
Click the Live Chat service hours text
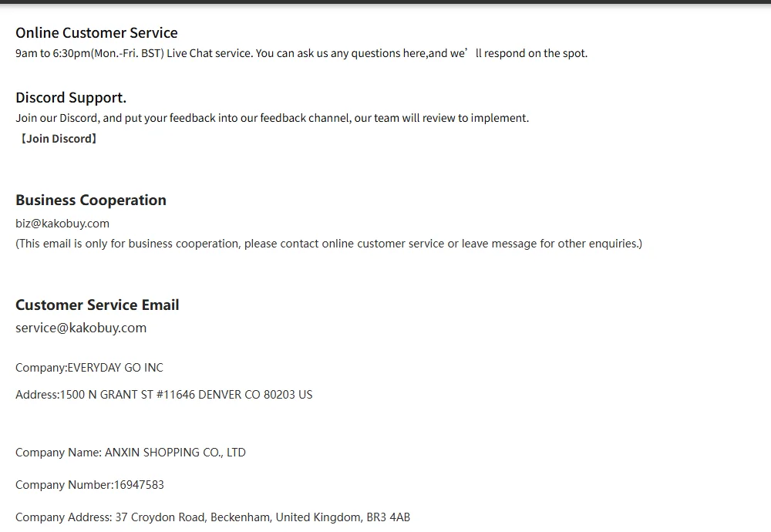pyautogui.click(x=301, y=53)
